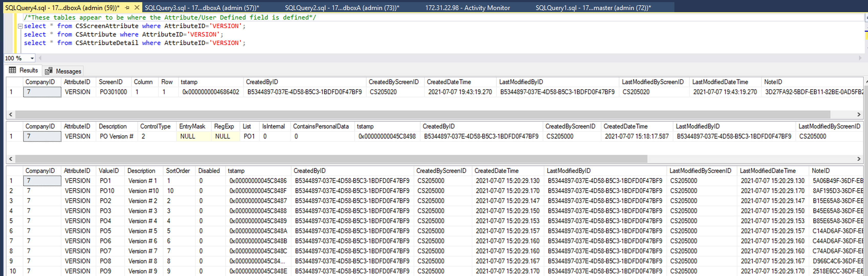
Task: Click the first grid horizontal scrollbar thumb
Action: pyautogui.click(x=423, y=114)
